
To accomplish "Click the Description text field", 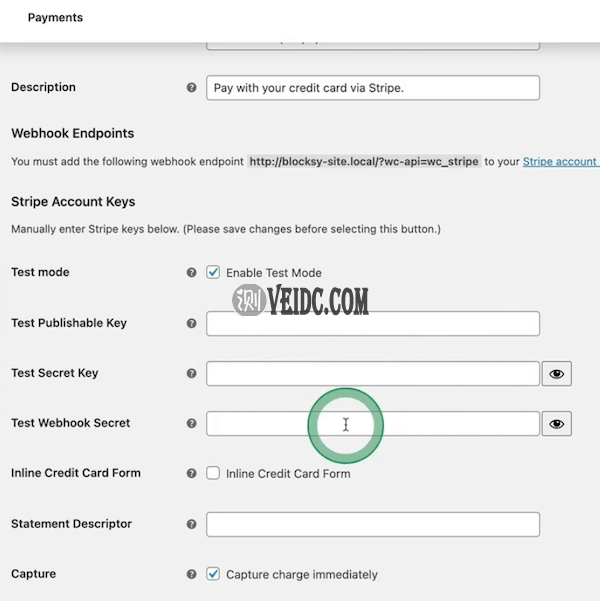I will (x=372, y=88).
